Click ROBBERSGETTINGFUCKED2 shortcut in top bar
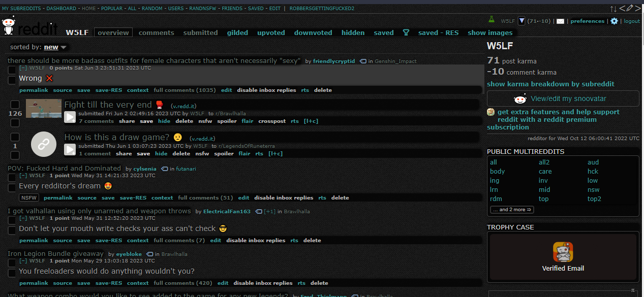 point(322,9)
